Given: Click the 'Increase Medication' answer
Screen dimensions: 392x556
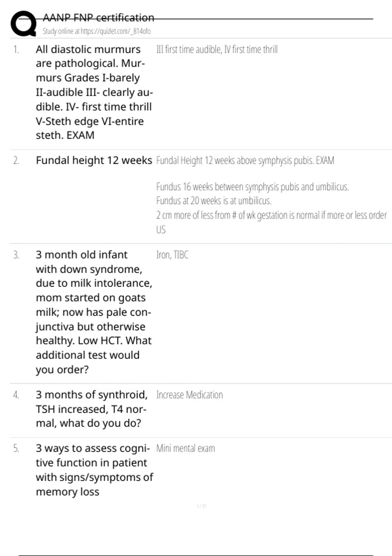Looking at the screenshot, I should click(x=189, y=395).
